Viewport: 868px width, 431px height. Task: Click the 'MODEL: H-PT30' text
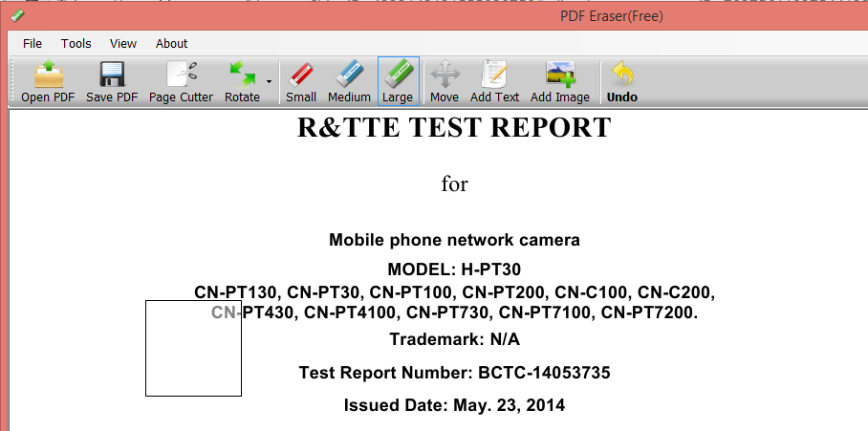(x=454, y=269)
